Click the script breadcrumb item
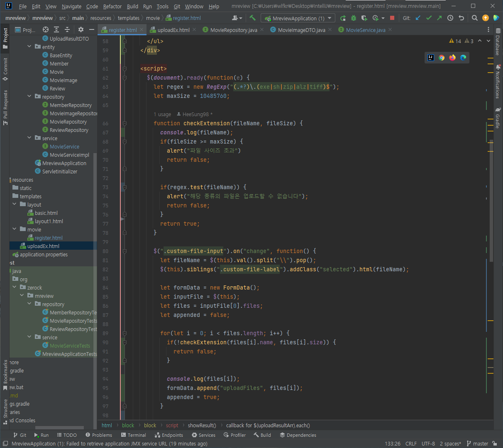Image resolution: width=503 pixels, height=448 pixels. 172,425
